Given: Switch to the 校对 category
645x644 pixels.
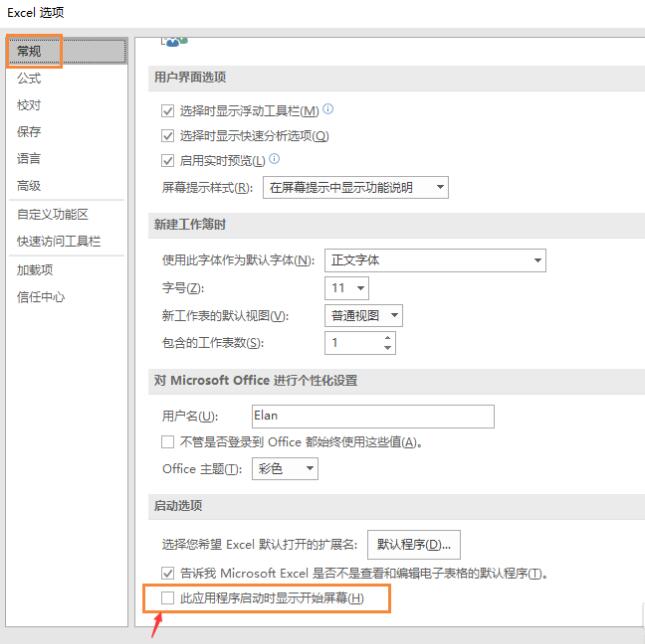Looking at the screenshot, I should (x=29, y=105).
